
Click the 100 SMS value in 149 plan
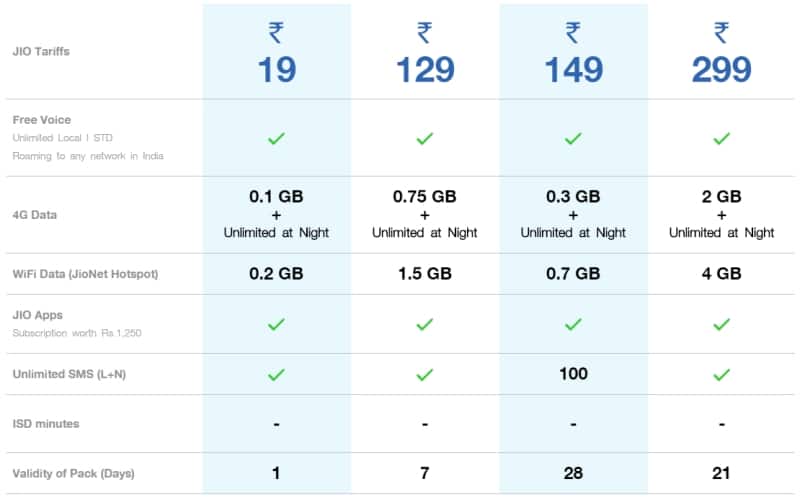(x=573, y=374)
